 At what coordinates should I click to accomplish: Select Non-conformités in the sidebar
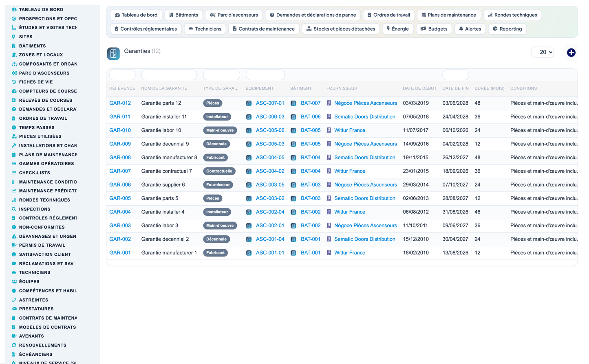pyautogui.click(x=42, y=227)
